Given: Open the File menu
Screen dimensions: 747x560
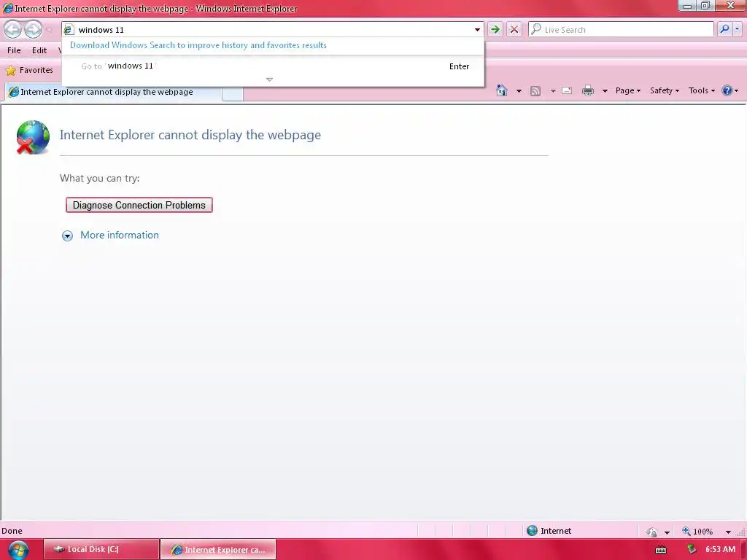Looking at the screenshot, I should tap(14, 50).
